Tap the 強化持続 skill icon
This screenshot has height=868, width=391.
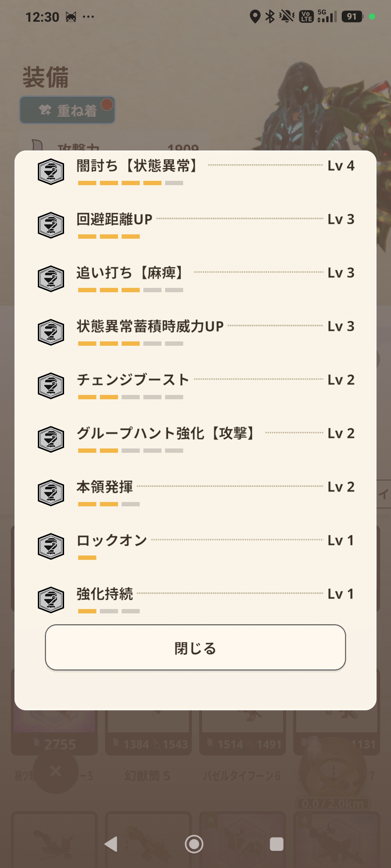(51, 600)
